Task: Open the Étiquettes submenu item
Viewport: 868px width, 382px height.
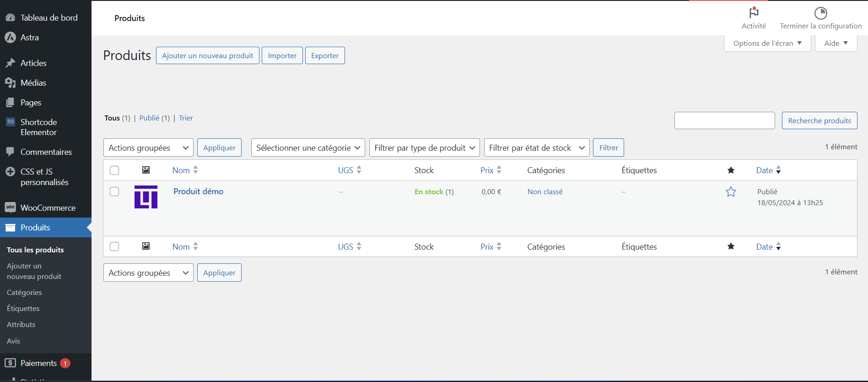Action: [23, 308]
